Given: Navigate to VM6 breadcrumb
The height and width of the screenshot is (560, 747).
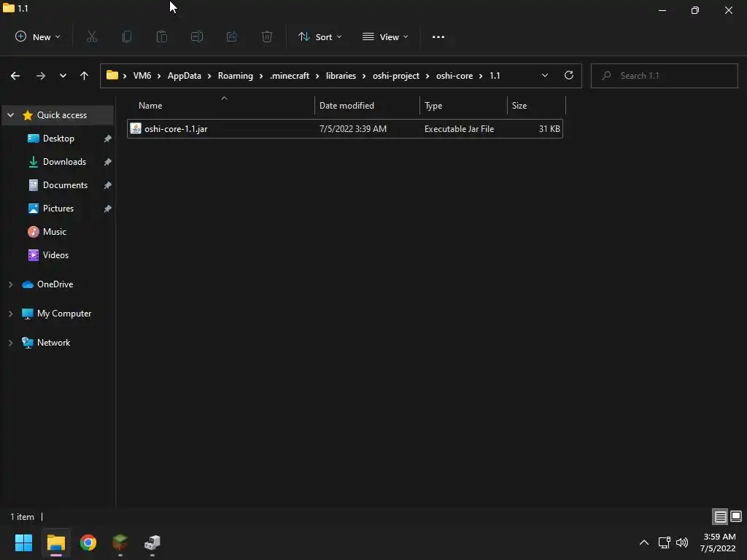Looking at the screenshot, I should click(x=142, y=76).
